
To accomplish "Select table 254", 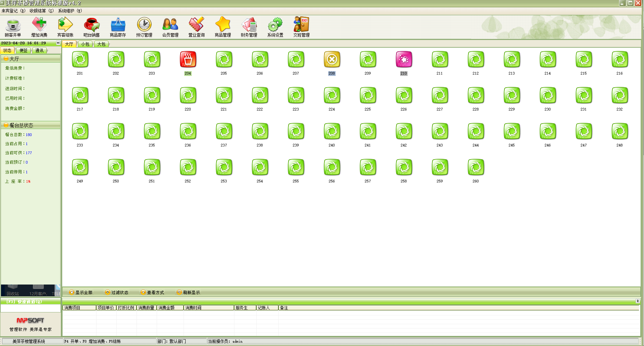I will (260, 167).
